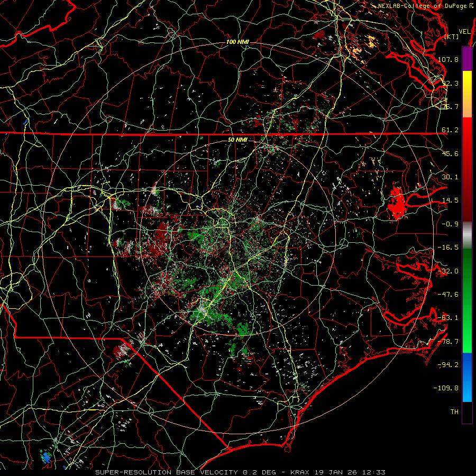Screen dimensions: 476x476
Task: Click the NEXLAB-College of DuPage label
Action: coord(425,6)
